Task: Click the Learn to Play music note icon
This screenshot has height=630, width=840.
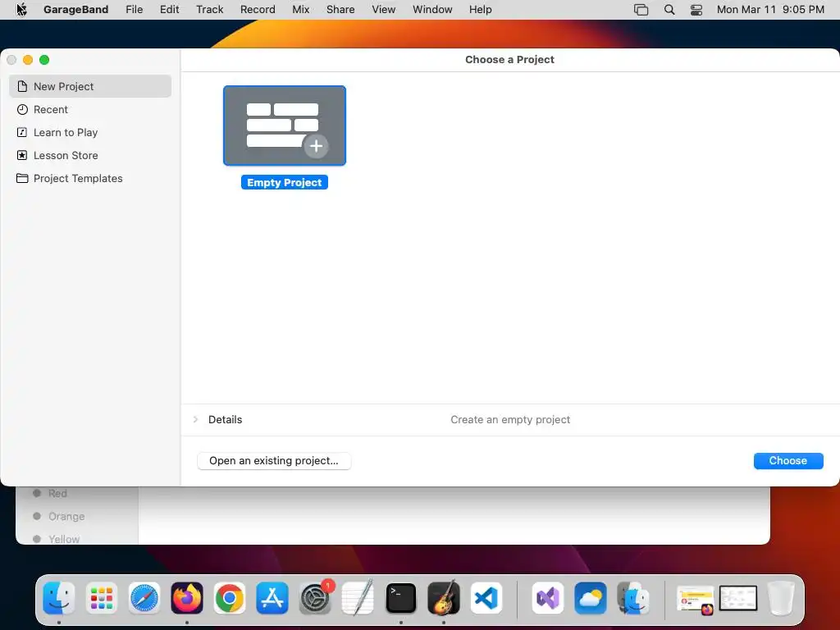Action: [22, 132]
